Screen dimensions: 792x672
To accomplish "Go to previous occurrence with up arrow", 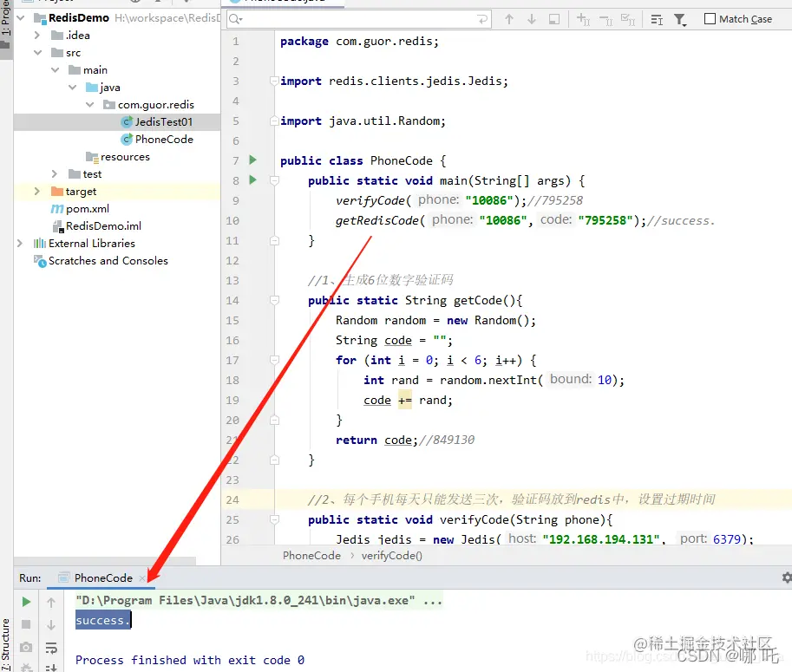I will click(x=509, y=19).
